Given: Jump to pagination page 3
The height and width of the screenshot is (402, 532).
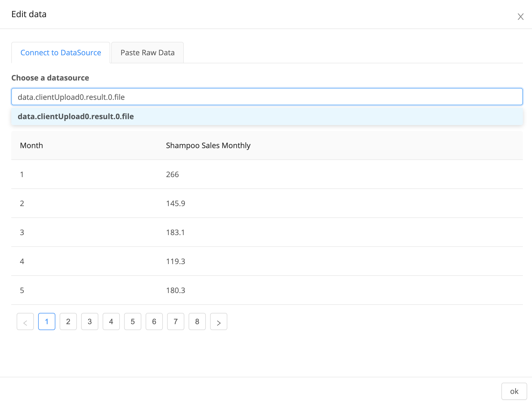Looking at the screenshot, I should tap(90, 321).
